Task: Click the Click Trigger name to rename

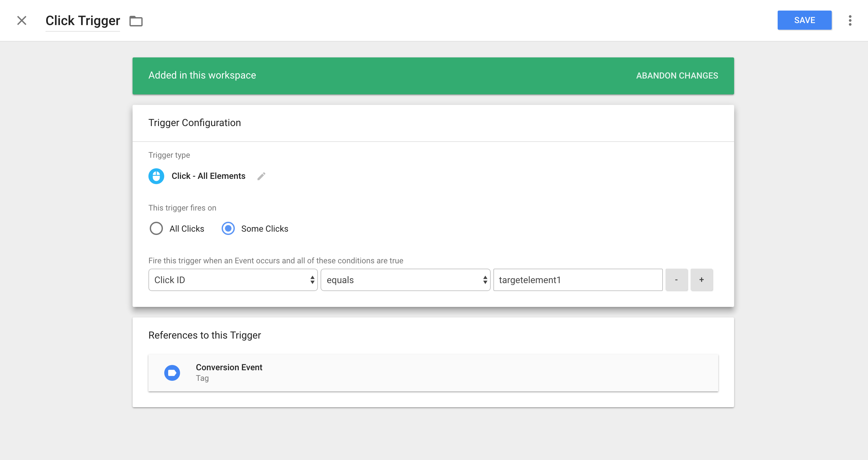Action: click(x=82, y=20)
